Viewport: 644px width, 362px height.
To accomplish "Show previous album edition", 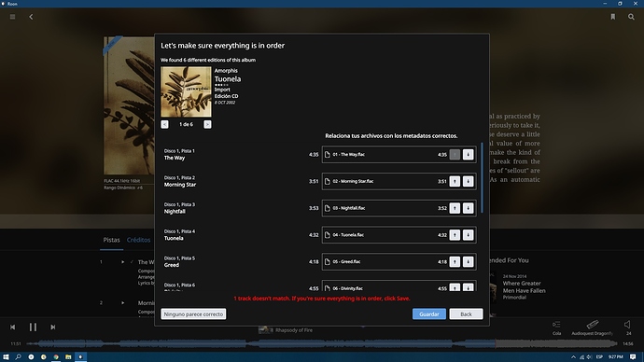I will click(x=164, y=124).
